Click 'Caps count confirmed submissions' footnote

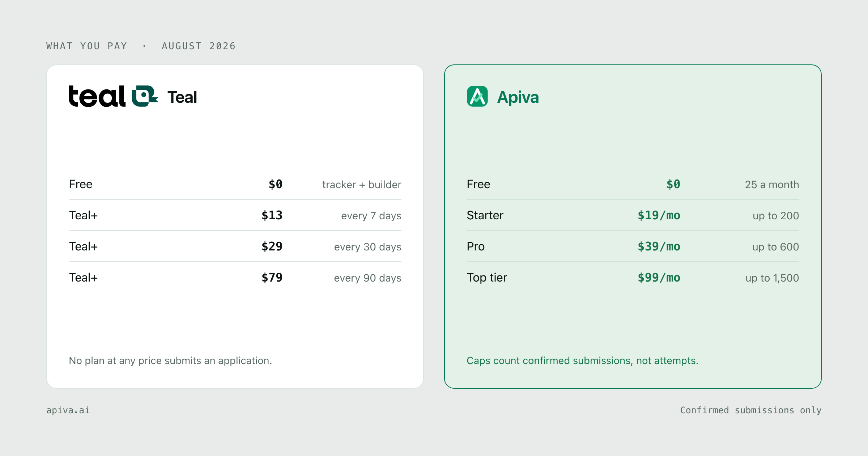coord(582,360)
